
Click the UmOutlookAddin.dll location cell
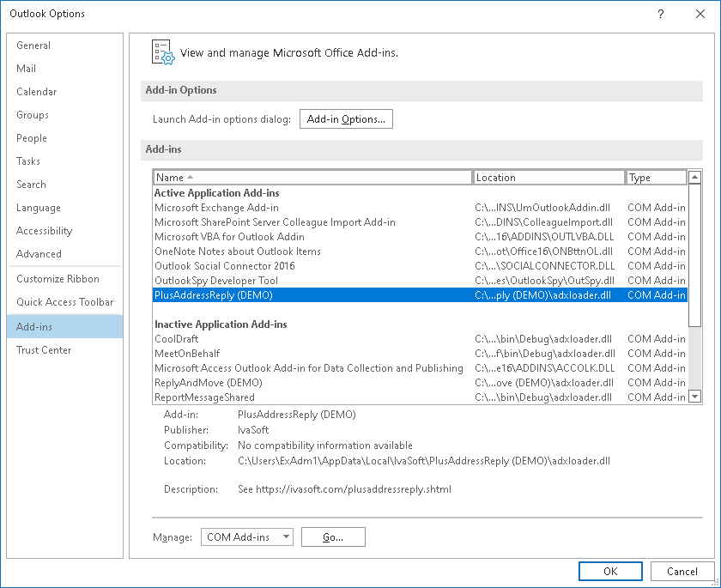tap(542, 208)
